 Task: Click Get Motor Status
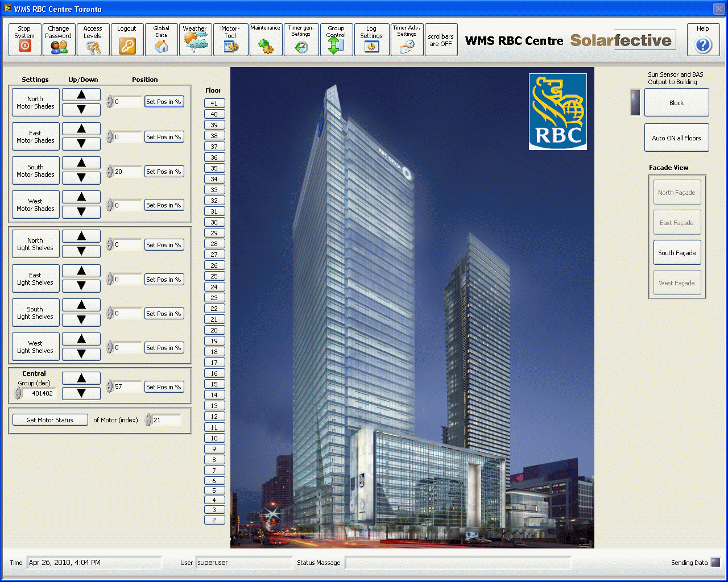point(50,420)
